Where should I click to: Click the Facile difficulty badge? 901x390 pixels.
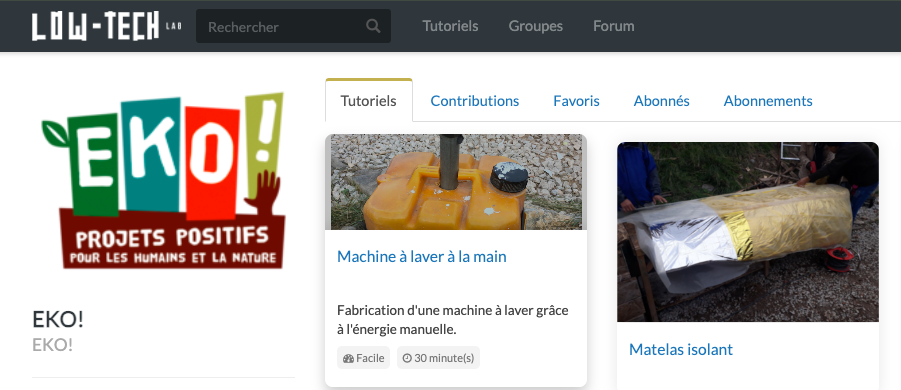[x=363, y=358]
